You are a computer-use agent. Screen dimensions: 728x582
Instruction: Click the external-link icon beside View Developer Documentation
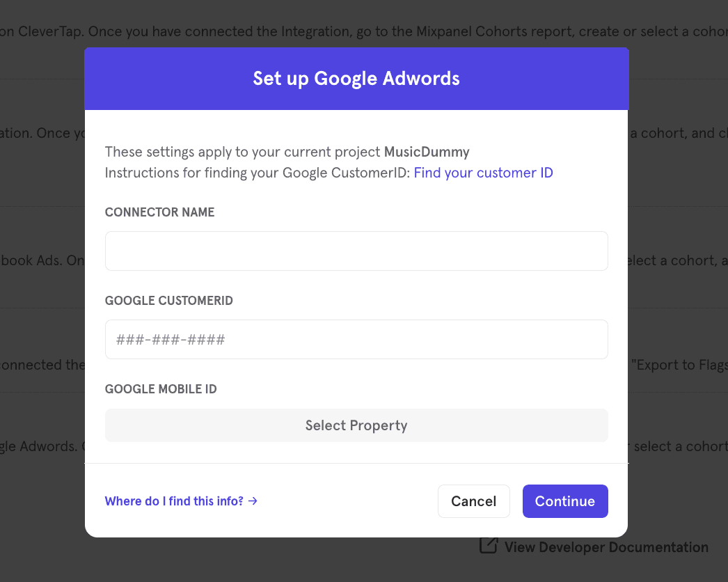[488, 546]
